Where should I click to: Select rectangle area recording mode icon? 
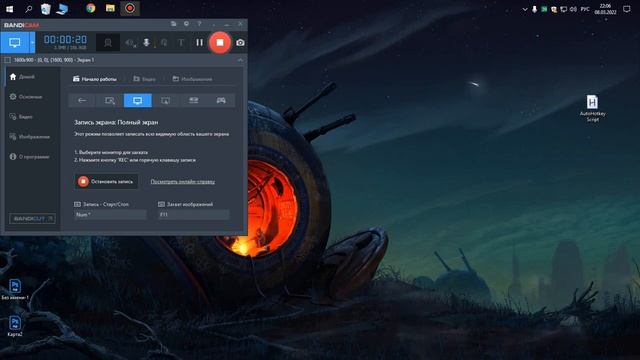(110, 100)
